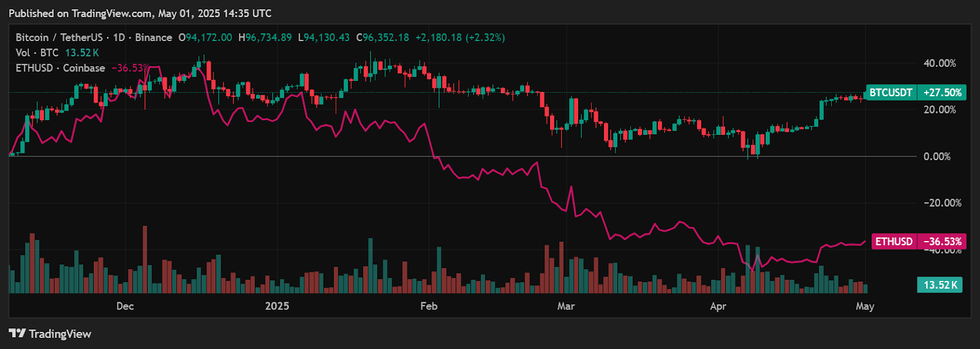Viewport: 980px width, 349px height.
Task: Click the Dec time axis label
Action: (x=125, y=306)
